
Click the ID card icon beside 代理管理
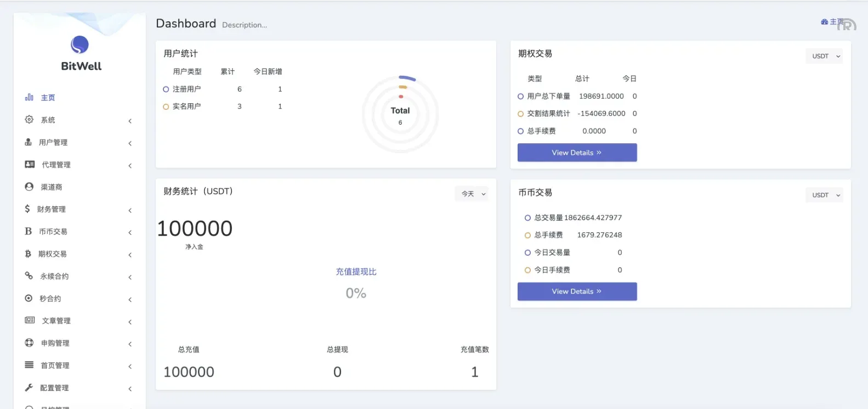pyautogui.click(x=30, y=164)
